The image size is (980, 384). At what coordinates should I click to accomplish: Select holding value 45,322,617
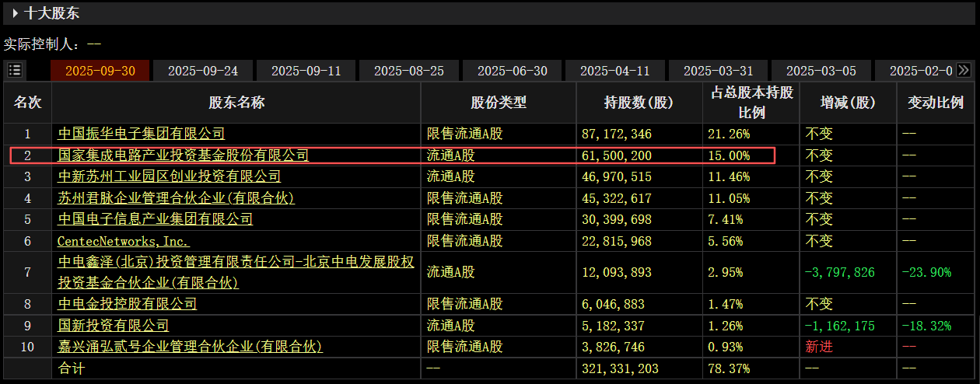point(616,198)
